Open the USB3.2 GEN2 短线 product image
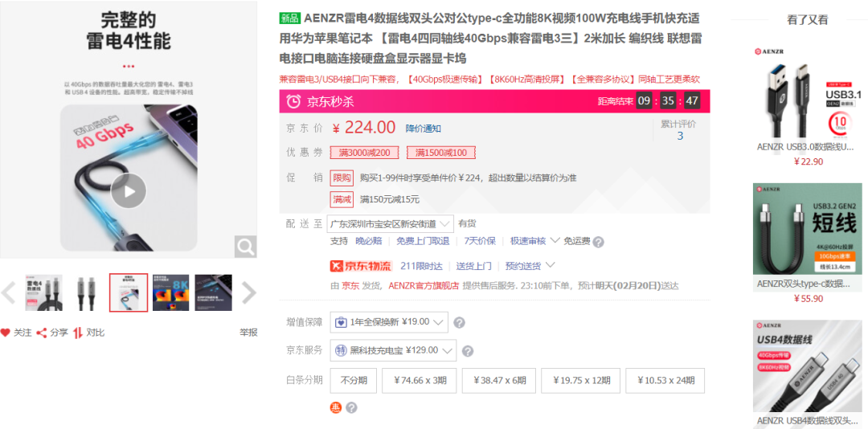 808,229
